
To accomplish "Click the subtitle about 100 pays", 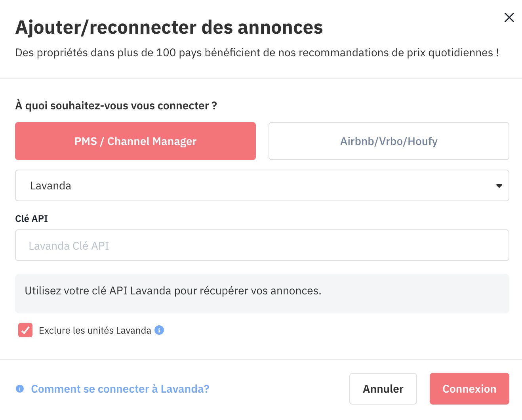I will (x=257, y=53).
